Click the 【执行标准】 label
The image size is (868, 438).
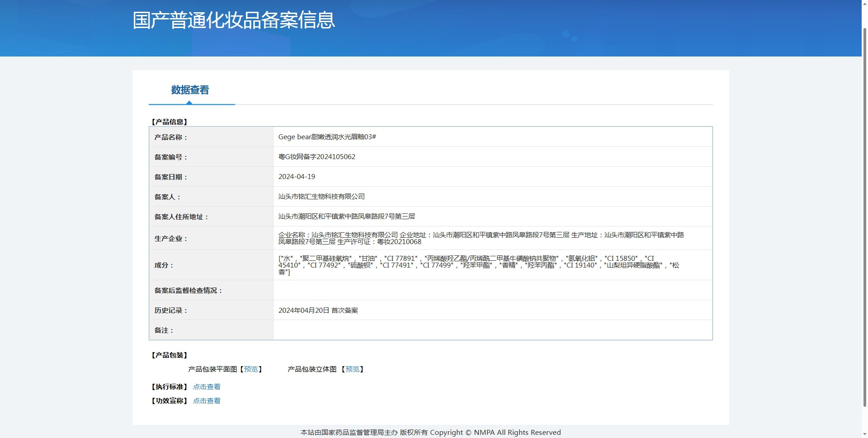point(170,387)
